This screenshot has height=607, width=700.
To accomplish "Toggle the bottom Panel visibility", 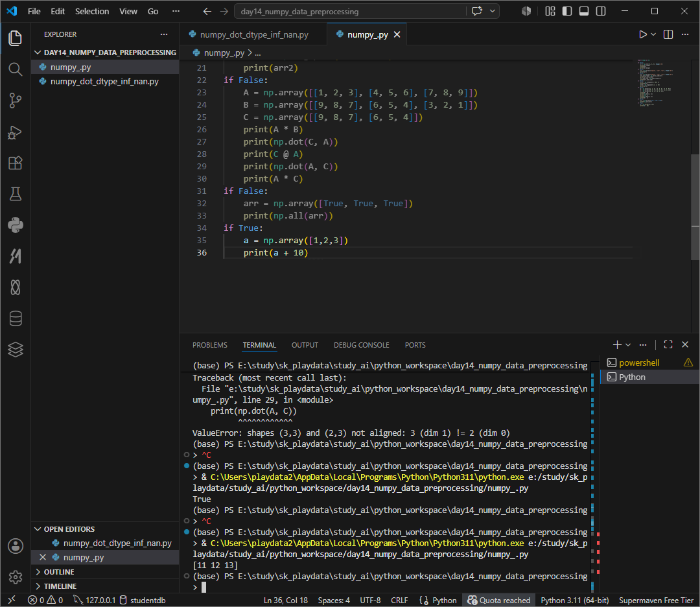I will [x=583, y=11].
